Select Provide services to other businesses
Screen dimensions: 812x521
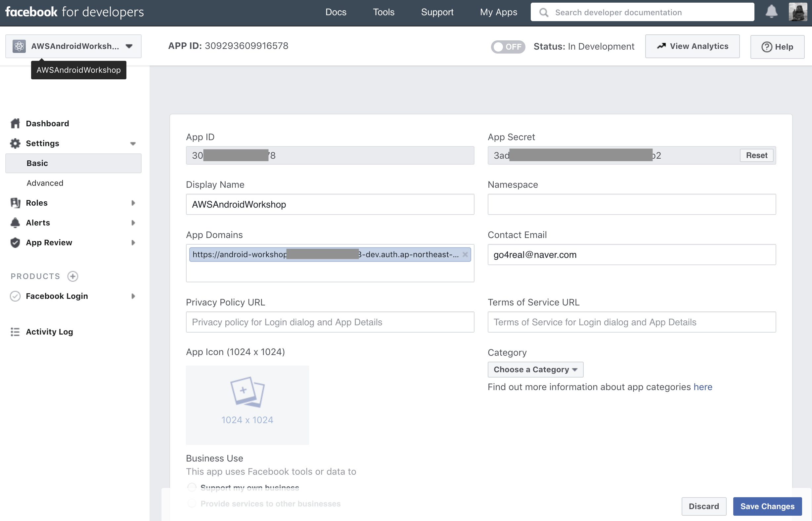click(x=192, y=503)
